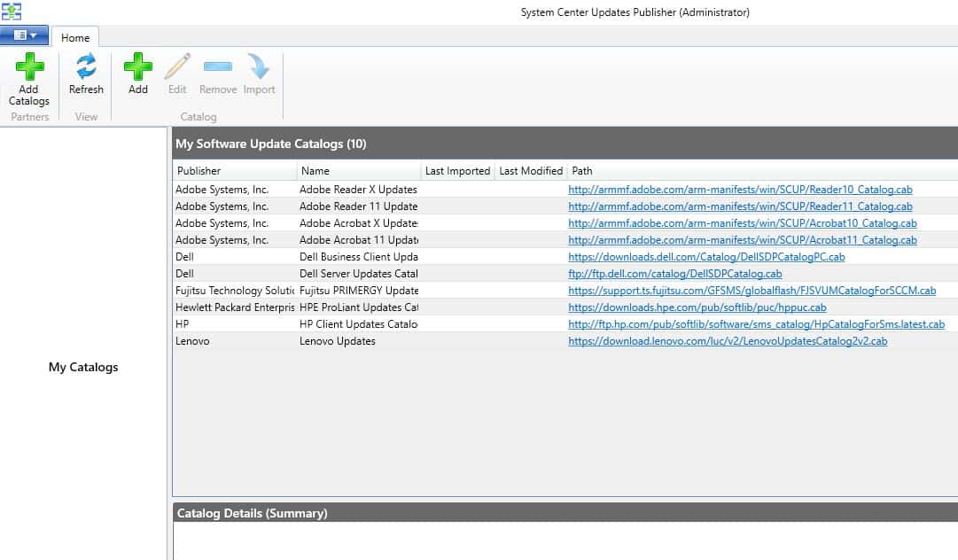
Task: Open the Reader10_Catalog.cab link
Action: (x=740, y=190)
